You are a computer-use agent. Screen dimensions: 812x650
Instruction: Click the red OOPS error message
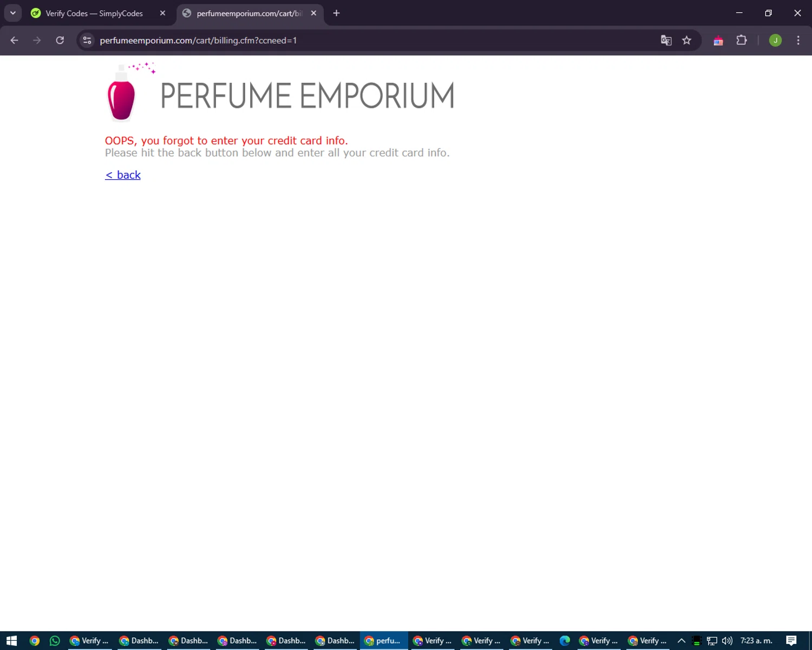226,141
